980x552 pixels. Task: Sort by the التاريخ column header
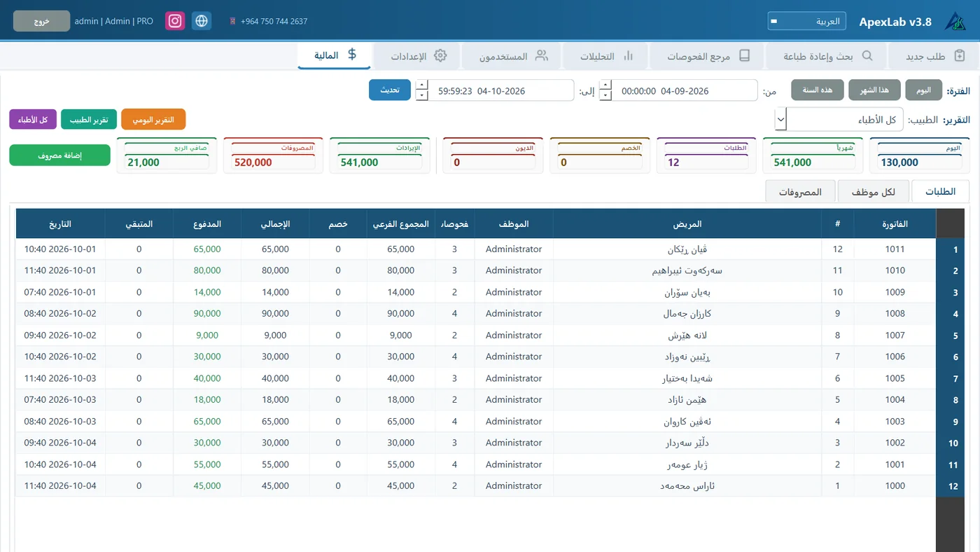pos(59,224)
